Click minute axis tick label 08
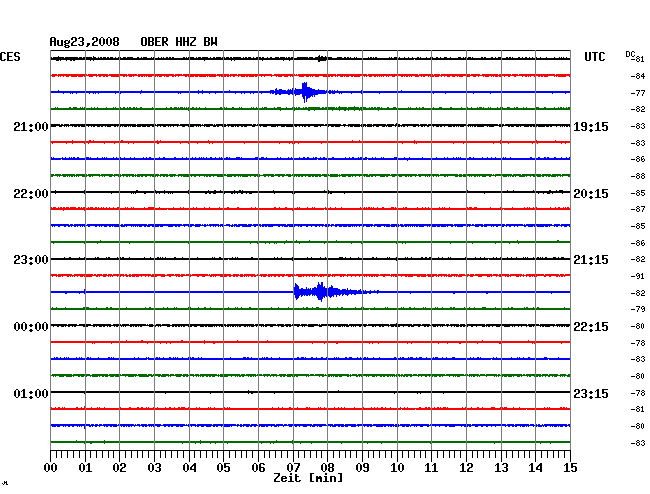650x494 pixels. tap(327, 467)
